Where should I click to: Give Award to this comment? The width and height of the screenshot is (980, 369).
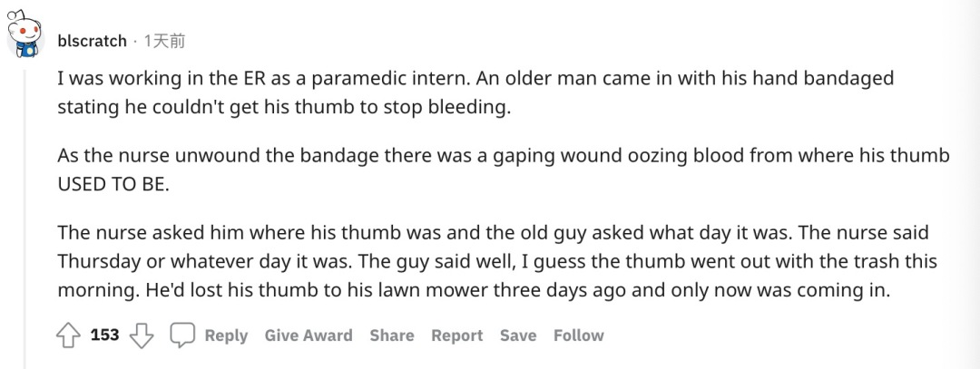click(x=309, y=335)
